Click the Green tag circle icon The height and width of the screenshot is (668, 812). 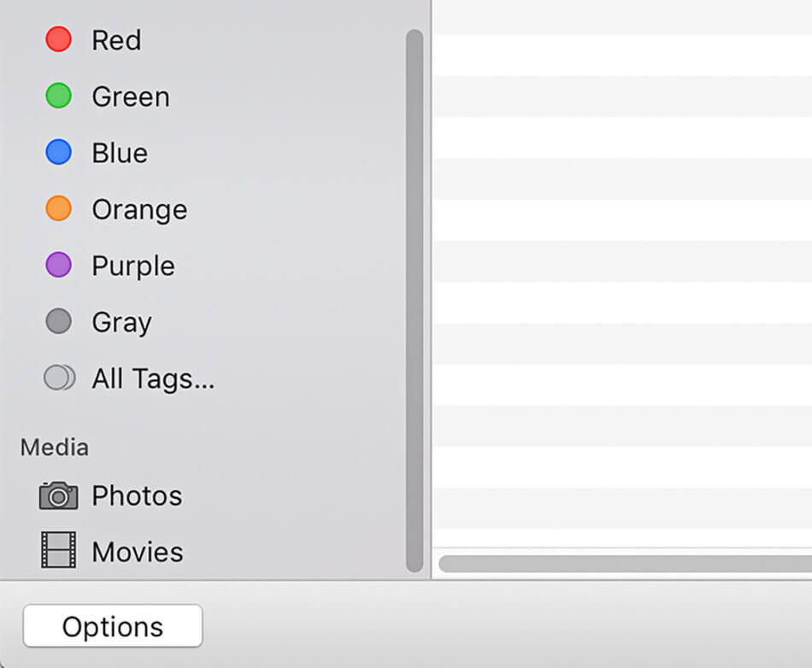click(57, 96)
